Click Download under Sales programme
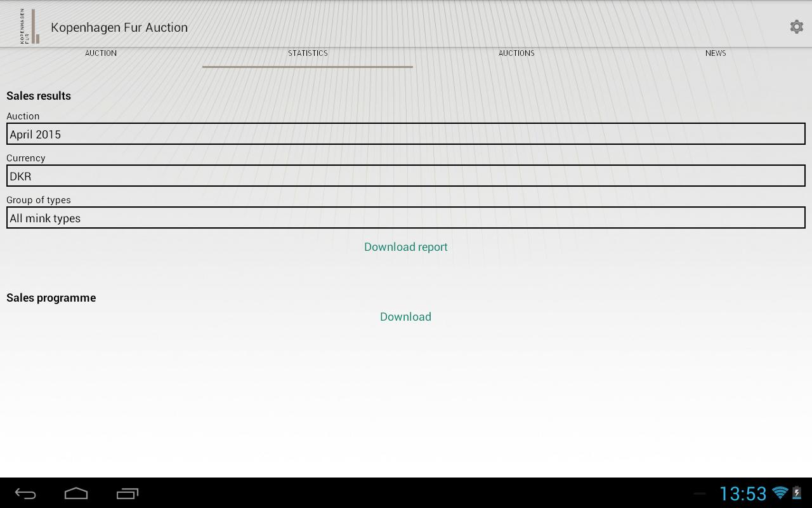This screenshot has width=812, height=508. point(405,317)
